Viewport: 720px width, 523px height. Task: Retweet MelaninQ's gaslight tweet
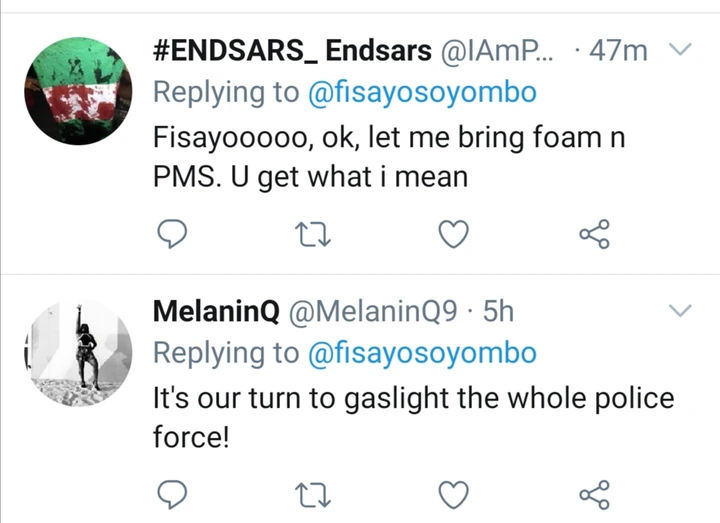pos(315,493)
